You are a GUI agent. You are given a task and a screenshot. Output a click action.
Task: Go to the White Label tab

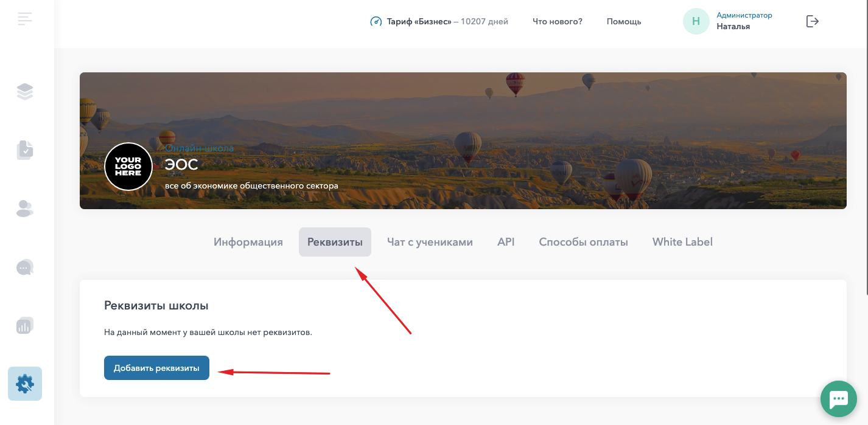(x=682, y=242)
